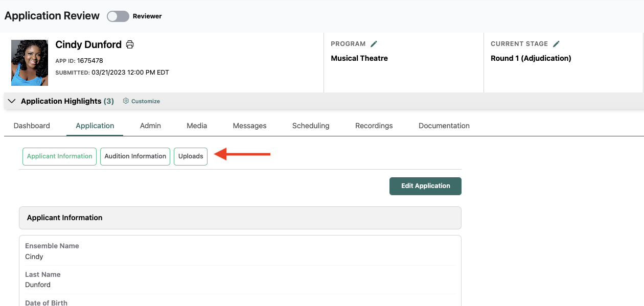This screenshot has height=306, width=644.
Task: Click the Date of Birth field label
Action: point(46,302)
